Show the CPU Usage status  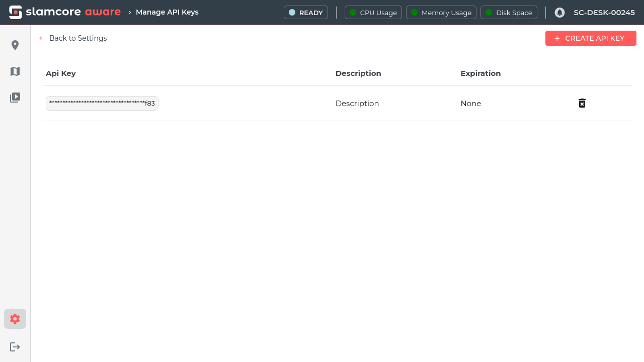(373, 13)
